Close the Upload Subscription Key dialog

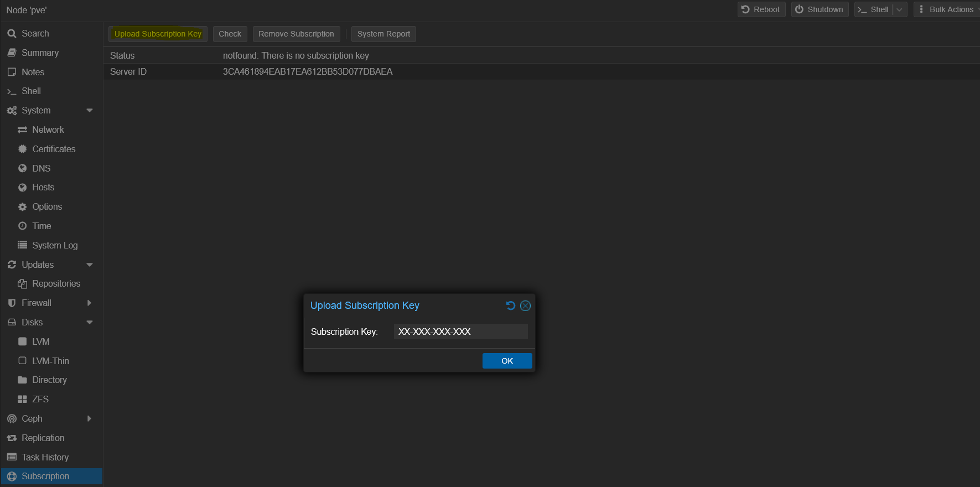[526, 305]
